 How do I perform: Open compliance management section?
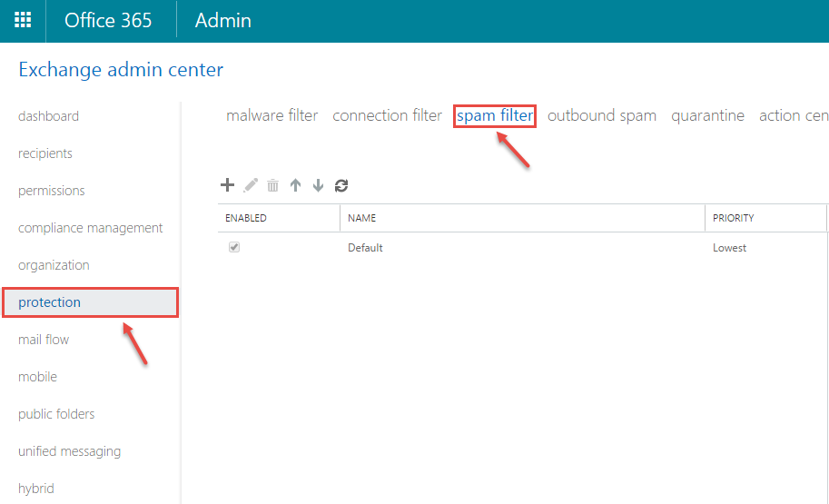[x=91, y=228]
